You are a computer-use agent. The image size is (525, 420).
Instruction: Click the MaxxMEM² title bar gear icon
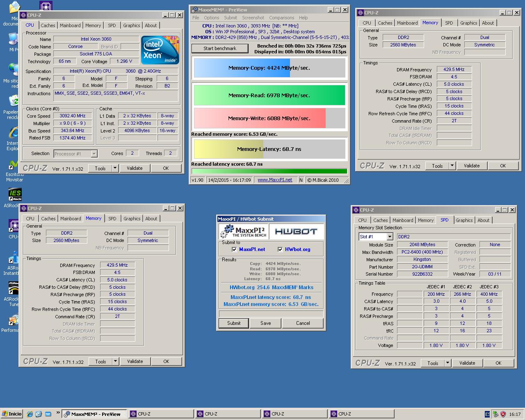click(194, 9)
